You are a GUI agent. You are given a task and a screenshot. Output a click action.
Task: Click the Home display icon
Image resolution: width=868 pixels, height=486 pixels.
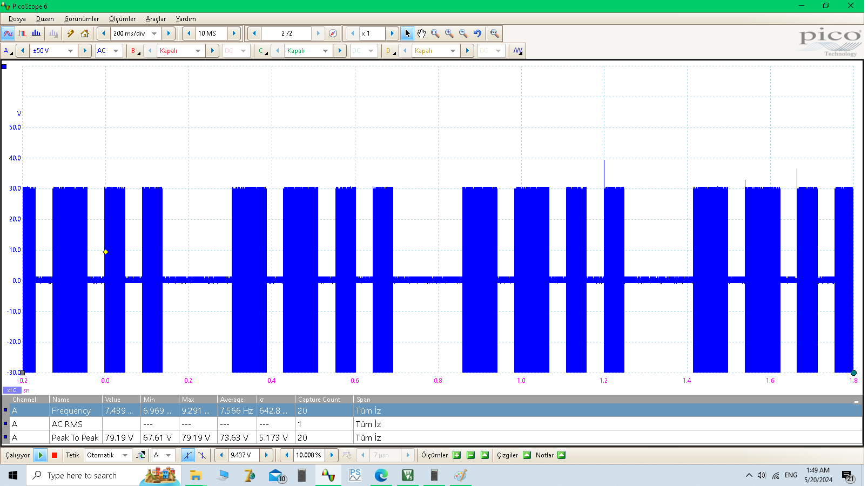85,33
